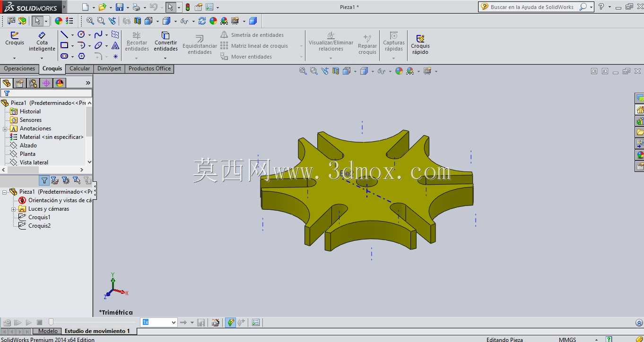644x342 pixels.
Task: Expand the Luces y cámaras node
Action: 14,209
